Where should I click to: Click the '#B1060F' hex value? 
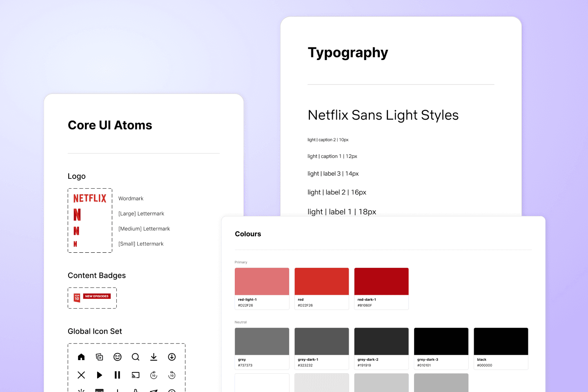[x=365, y=305]
